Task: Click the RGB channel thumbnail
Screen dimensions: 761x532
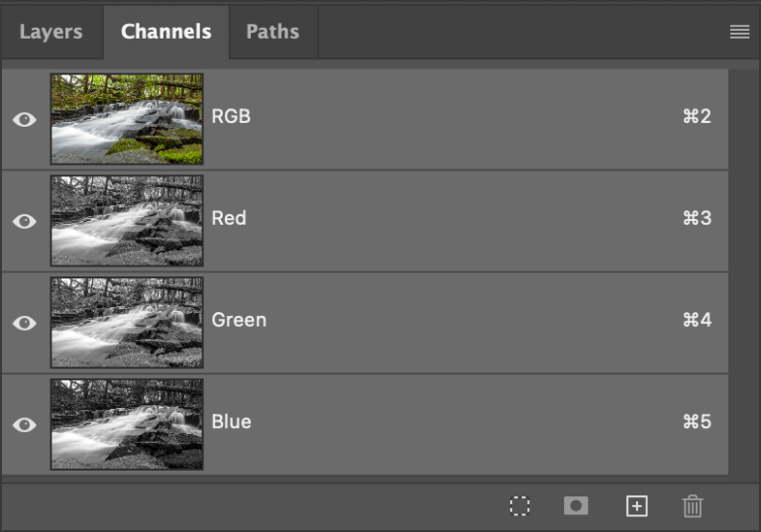Action: (x=127, y=119)
